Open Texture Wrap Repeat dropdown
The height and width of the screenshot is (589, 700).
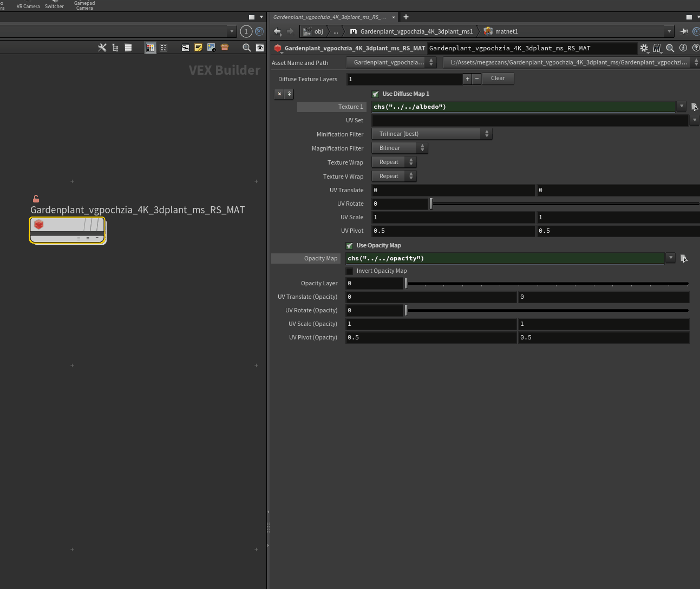coord(394,162)
